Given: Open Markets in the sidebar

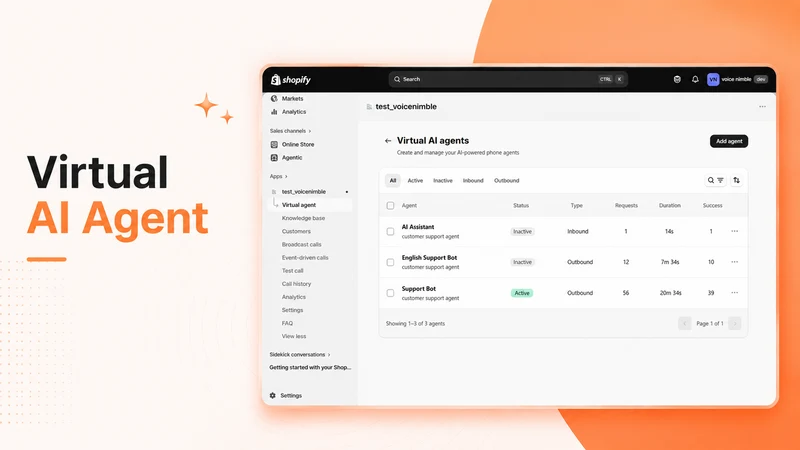Looking at the screenshot, I should pos(292,98).
